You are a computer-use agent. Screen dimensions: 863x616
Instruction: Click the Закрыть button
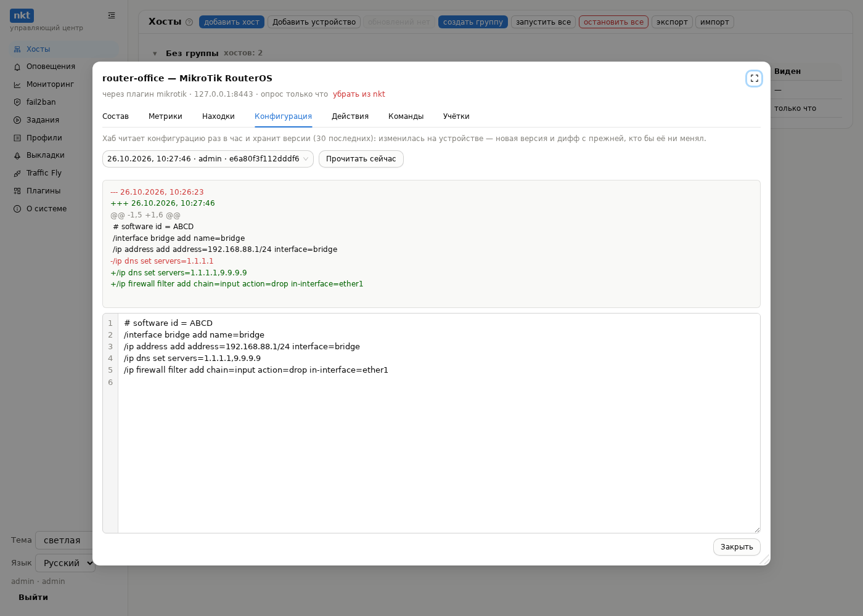[x=737, y=547]
